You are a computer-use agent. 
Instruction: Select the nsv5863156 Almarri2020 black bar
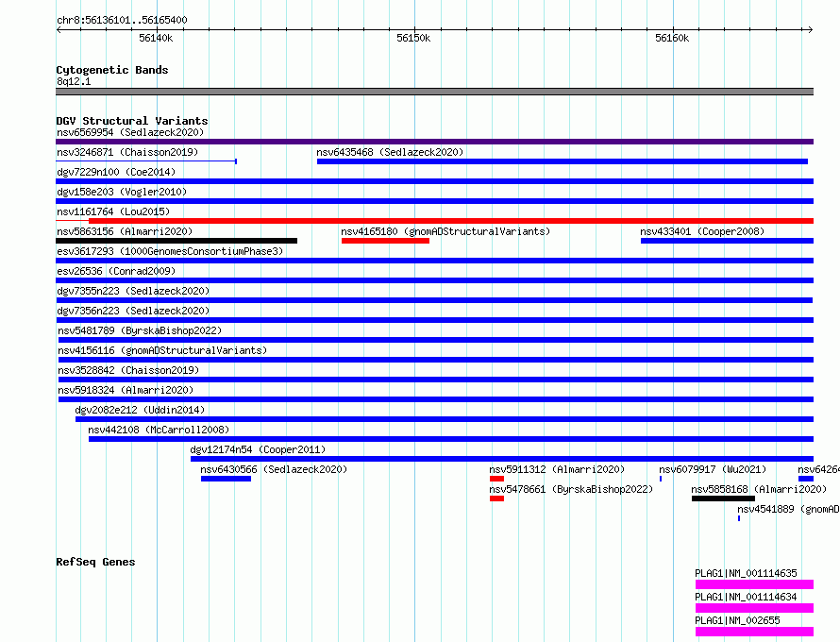pyautogui.click(x=176, y=241)
